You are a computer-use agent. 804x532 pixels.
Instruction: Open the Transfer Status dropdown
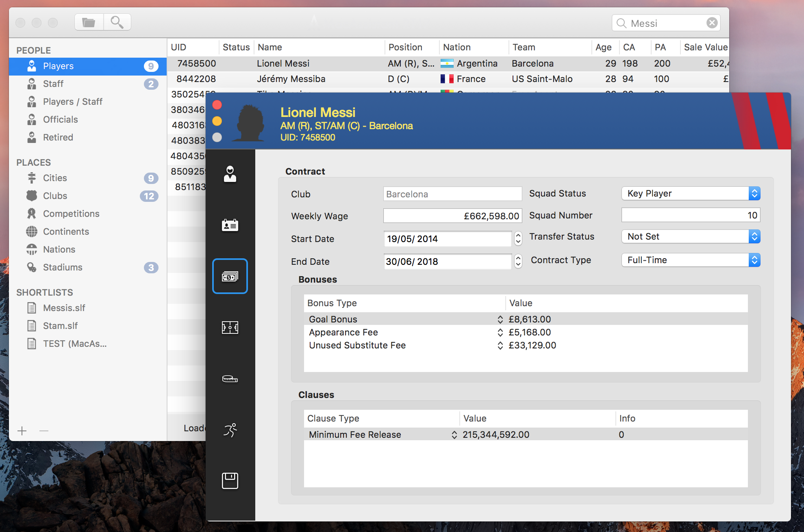click(691, 237)
